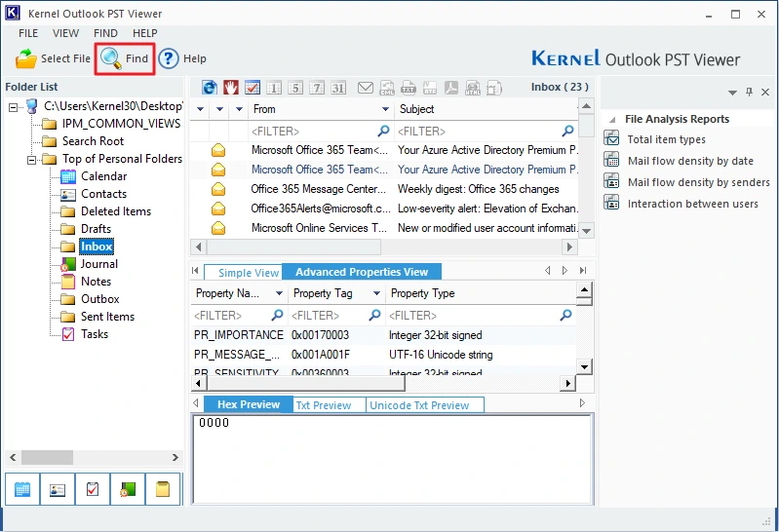779x532 pixels.
Task: Click mail list horizontal scrollbar right arrow
Action: point(569,247)
